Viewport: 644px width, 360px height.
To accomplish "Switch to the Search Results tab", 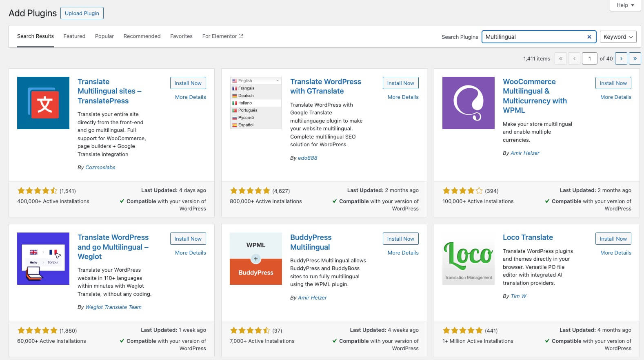I will tap(36, 36).
